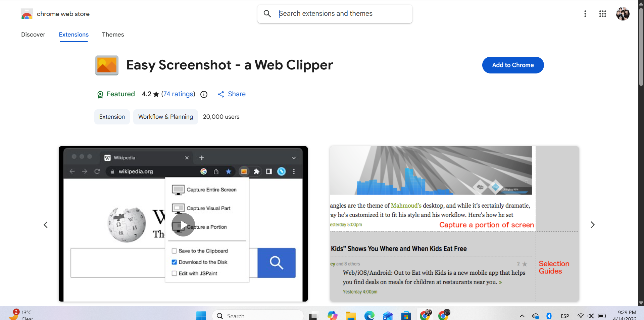Screen dimensions: 644x320
Task: Click the Add to Chrome button
Action: tap(513, 65)
